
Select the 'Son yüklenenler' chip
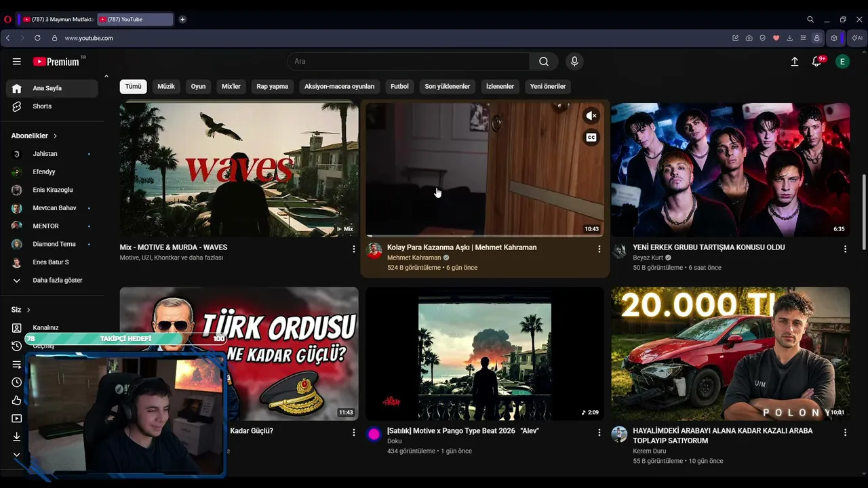tap(448, 87)
